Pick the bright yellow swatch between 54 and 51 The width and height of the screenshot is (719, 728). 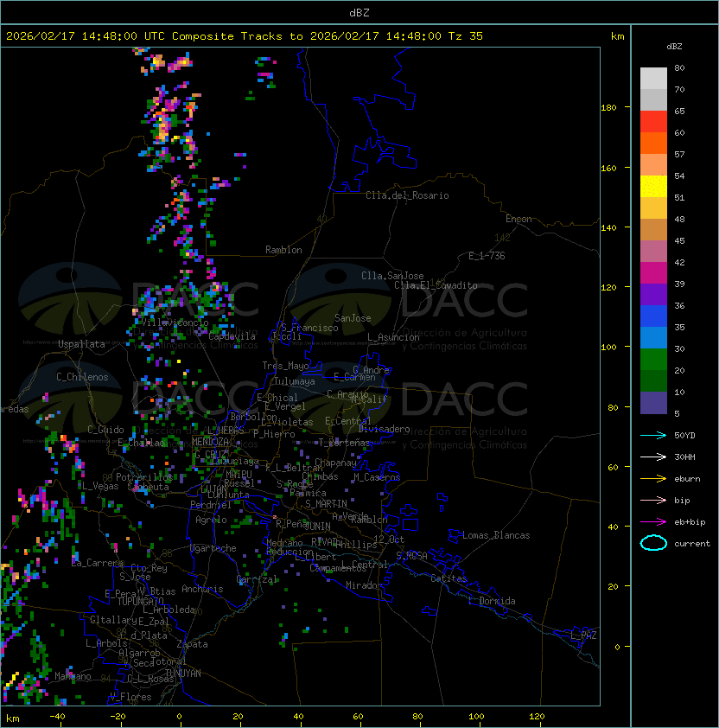pos(653,186)
